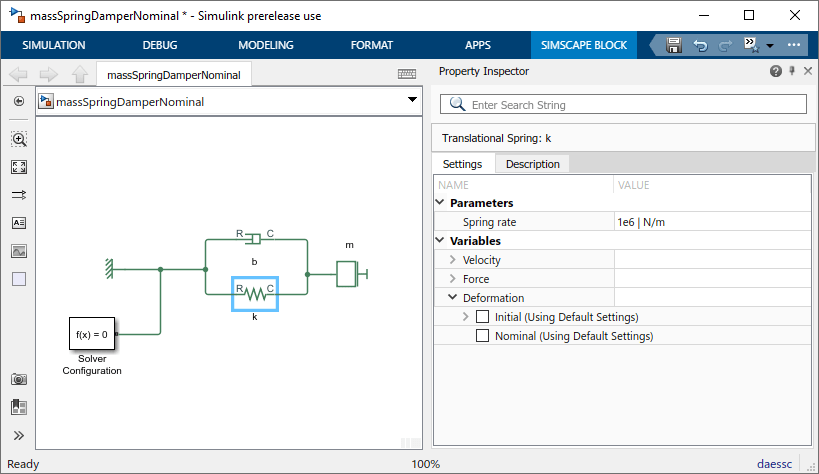Pin the Property Inspector panel

tap(791, 72)
